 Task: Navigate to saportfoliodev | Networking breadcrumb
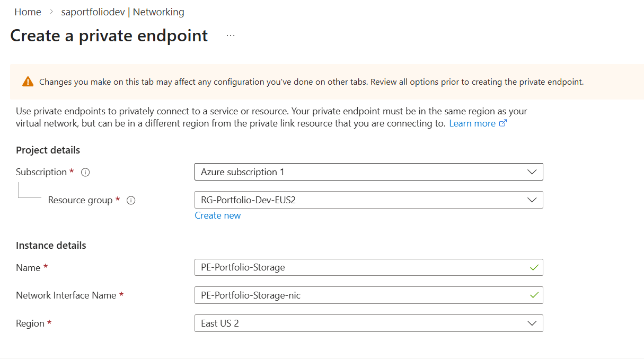[123, 12]
